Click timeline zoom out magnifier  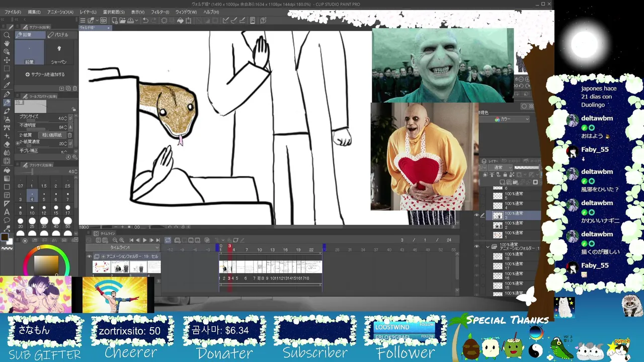[x=115, y=240]
